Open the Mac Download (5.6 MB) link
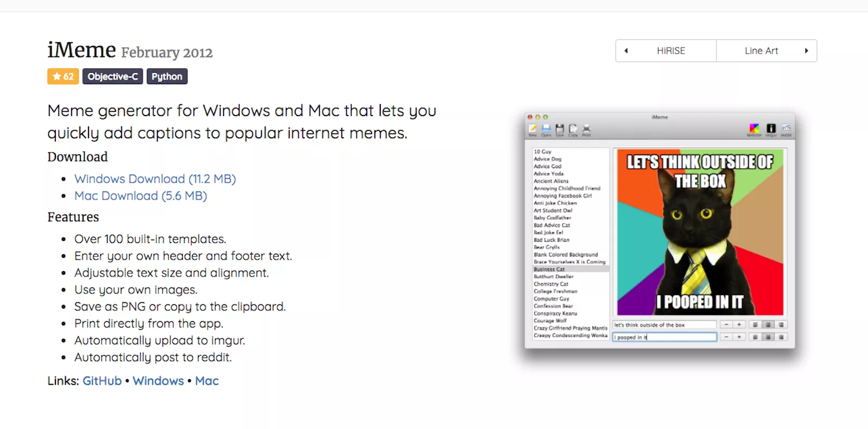The height and width of the screenshot is (429, 868). [x=141, y=196]
